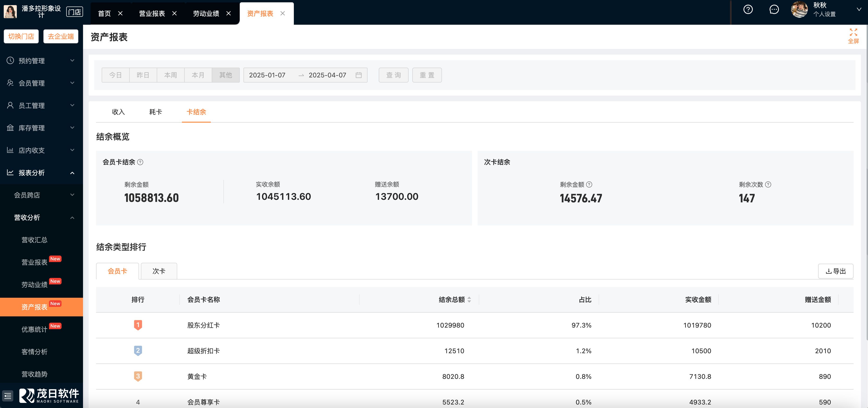
Task: Select the 今日 date filter
Action: point(116,75)
